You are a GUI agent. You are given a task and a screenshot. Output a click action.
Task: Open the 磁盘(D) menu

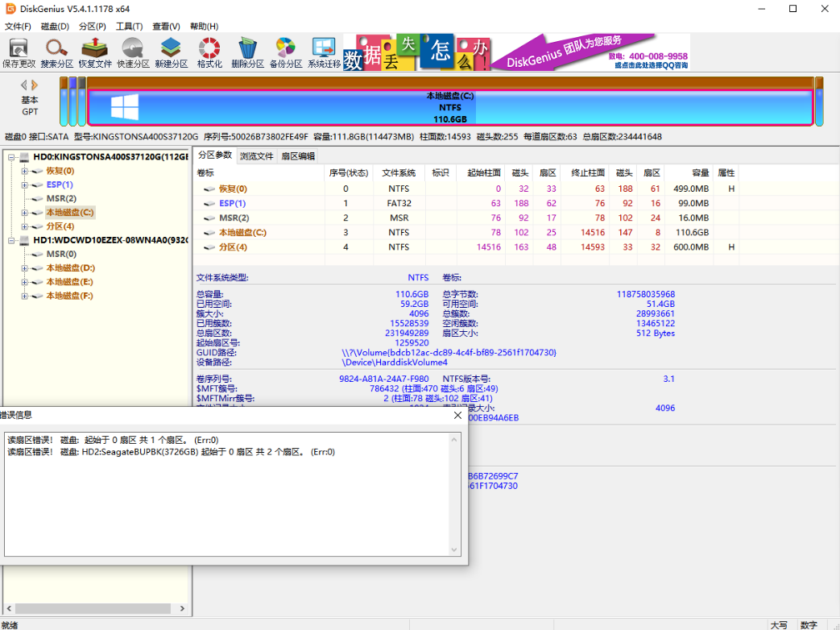(x=56, y=27)
